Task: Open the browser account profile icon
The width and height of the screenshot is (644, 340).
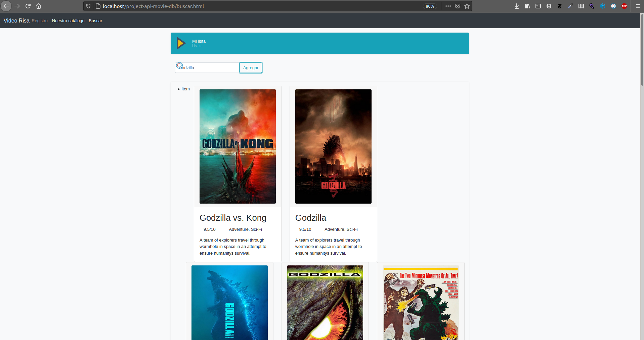Action: point(549,6)
